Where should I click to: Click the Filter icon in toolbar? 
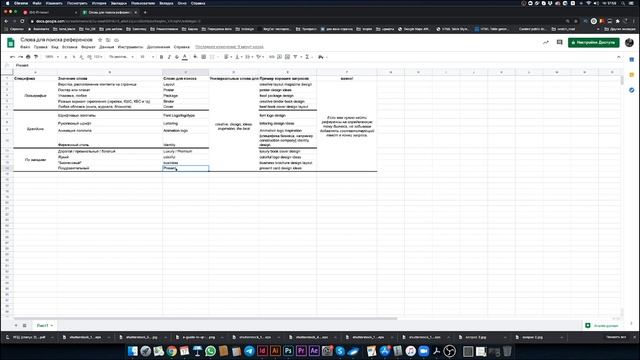click(x=296, y=57)
